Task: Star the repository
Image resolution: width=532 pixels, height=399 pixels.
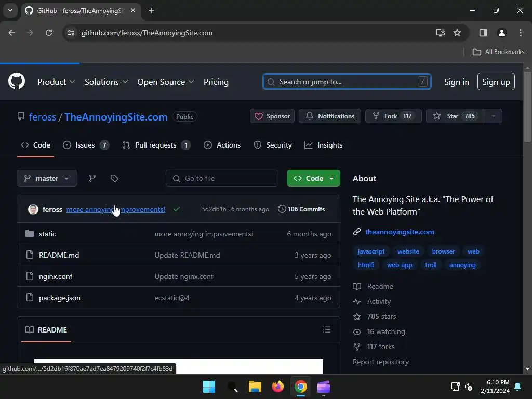Action: pos(456,116)
